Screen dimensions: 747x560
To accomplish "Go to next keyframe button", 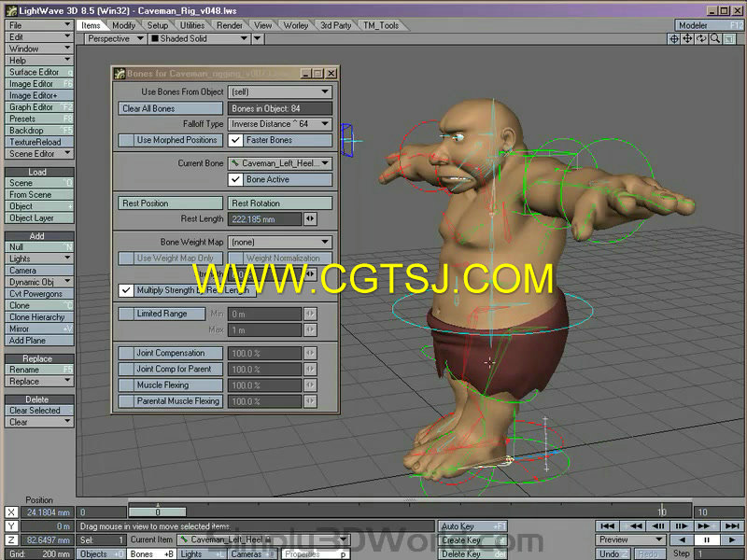I will (704, 525).
